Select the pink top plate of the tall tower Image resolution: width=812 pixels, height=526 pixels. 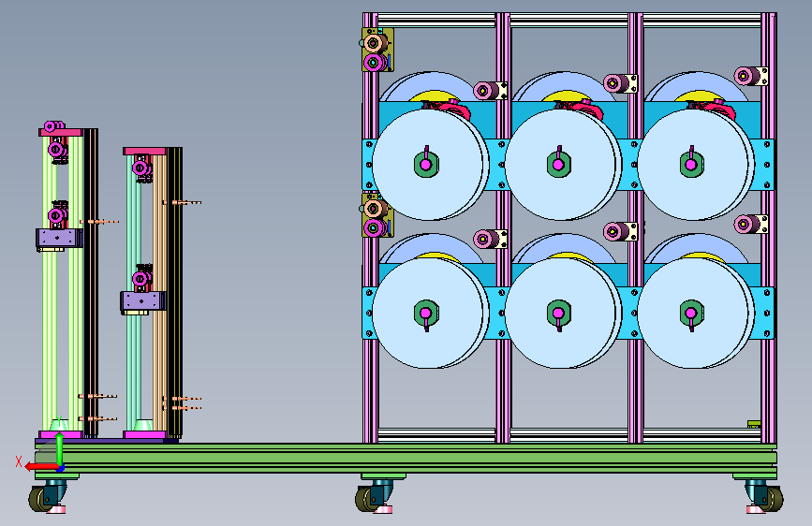(x=61, y=133)
